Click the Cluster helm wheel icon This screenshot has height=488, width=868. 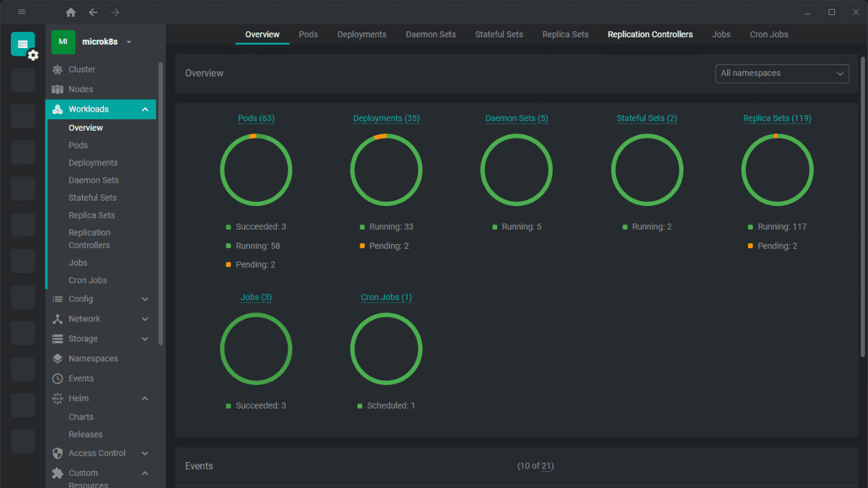point(58,70)
